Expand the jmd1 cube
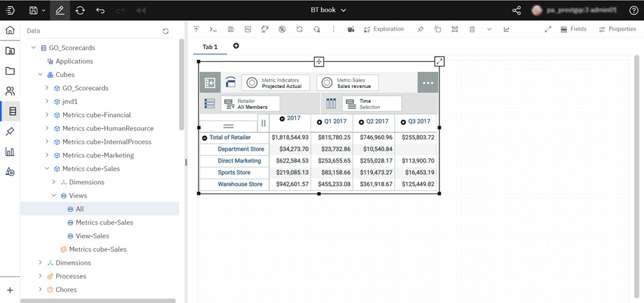Viewport: 644px width, 303px height. (x=47, y=101)
